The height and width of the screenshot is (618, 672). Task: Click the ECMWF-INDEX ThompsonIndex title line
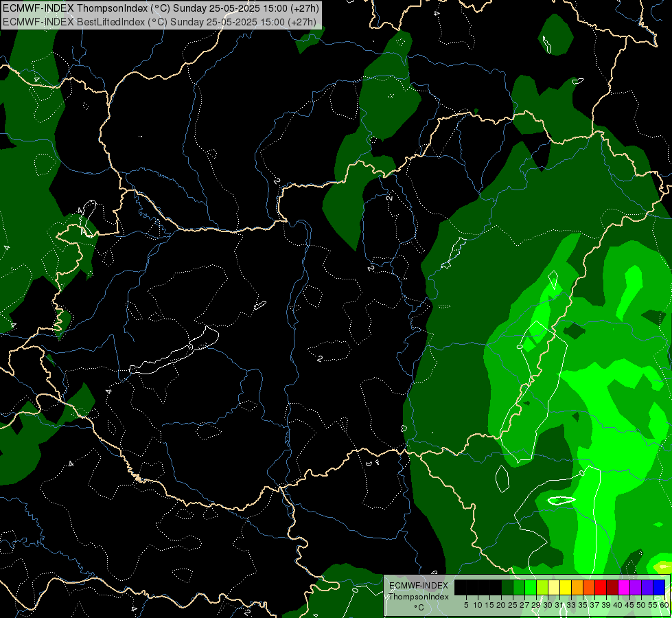click(x=161, y=8)
